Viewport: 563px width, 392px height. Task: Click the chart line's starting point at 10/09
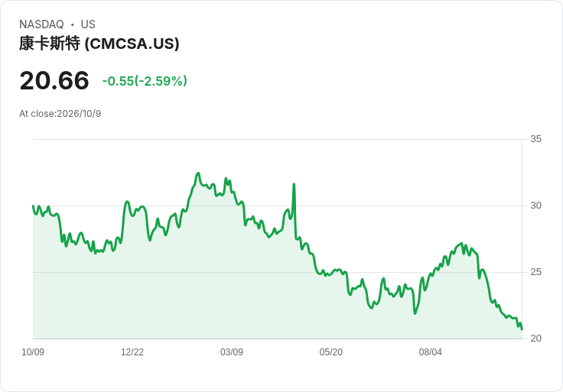click(x=33, y=206)
